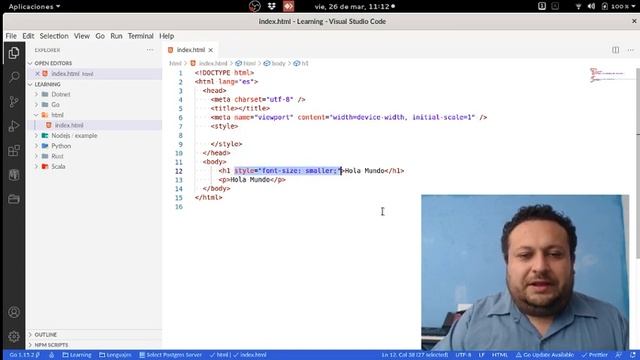
Task: Open the Accounts menu icon
Action: [14, 312]
